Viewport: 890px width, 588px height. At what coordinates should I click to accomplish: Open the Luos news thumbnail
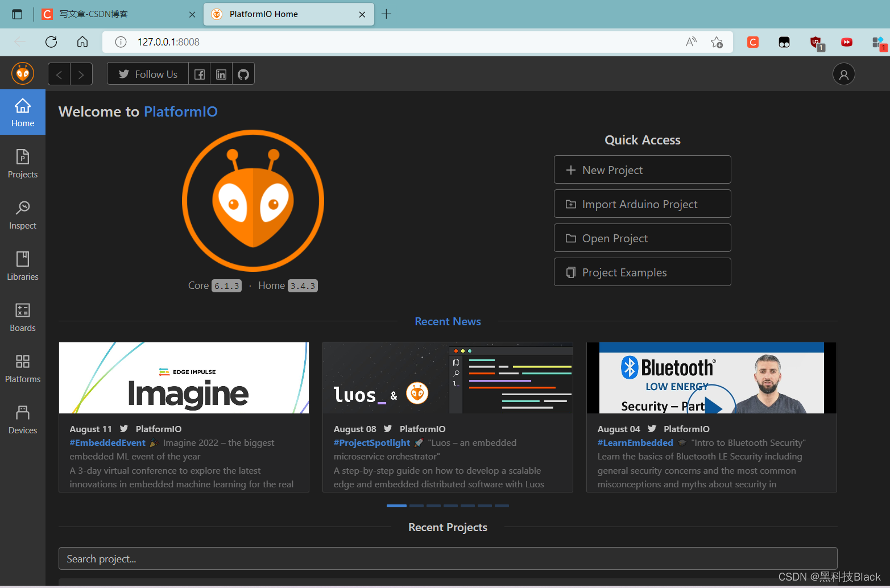448,378
